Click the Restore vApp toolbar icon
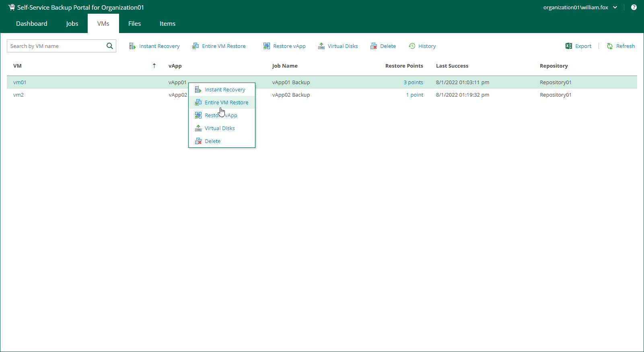Image resolution: width=644 pixels, height=352 pixels. 267,46
